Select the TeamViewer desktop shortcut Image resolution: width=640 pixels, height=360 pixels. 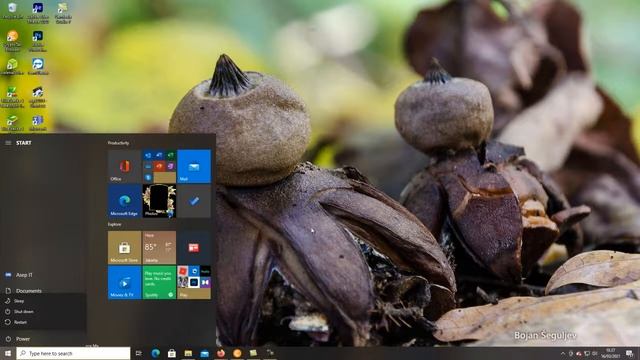coord(38,67)
